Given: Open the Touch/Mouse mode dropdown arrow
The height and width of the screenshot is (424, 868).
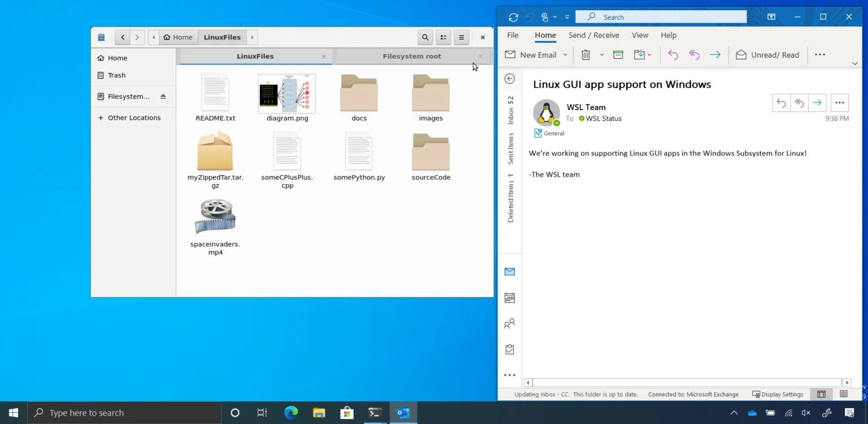Looking at the screenshot, I should click(555, 17).
